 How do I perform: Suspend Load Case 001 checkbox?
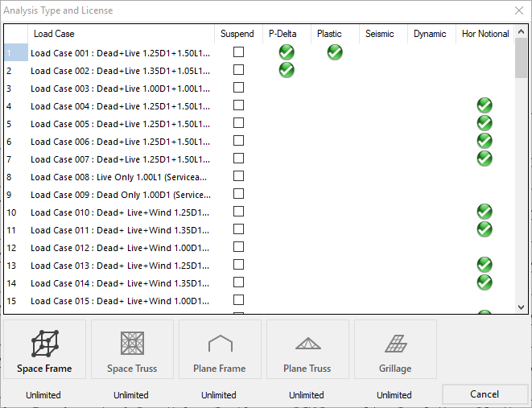pos(238,52)
